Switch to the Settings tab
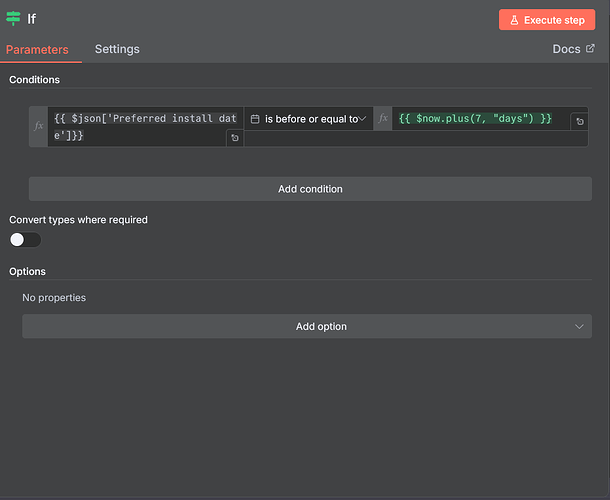This screenshot has height=500, width=610. pos(117,49)
